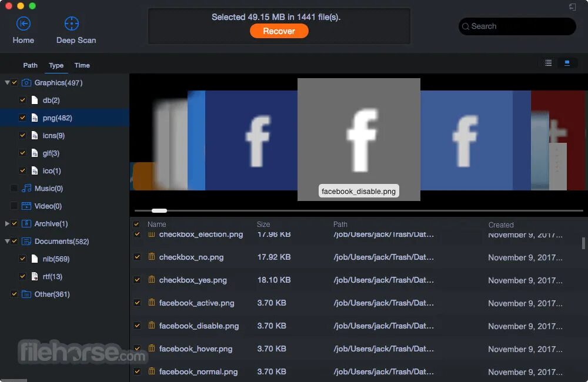The width and height of the screenshot is (588, 382).
Task: Select the dark blue Facebook thumbnail left of the center preview
Action: click(251, 140)
